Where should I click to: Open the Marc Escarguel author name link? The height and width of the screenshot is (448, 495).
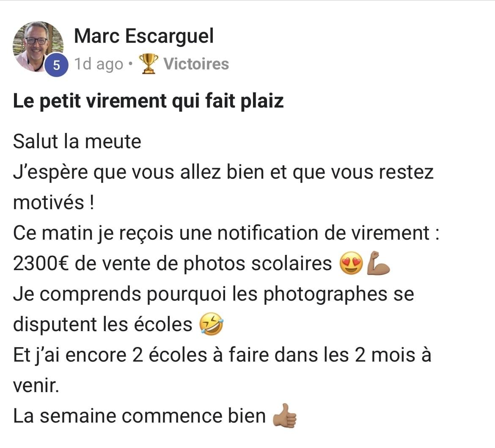[144, 36]
